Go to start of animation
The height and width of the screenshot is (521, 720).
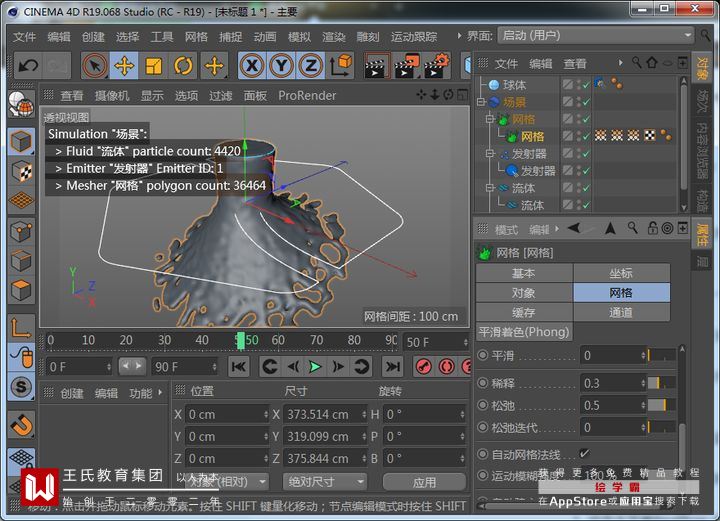[x=239, y=367]
